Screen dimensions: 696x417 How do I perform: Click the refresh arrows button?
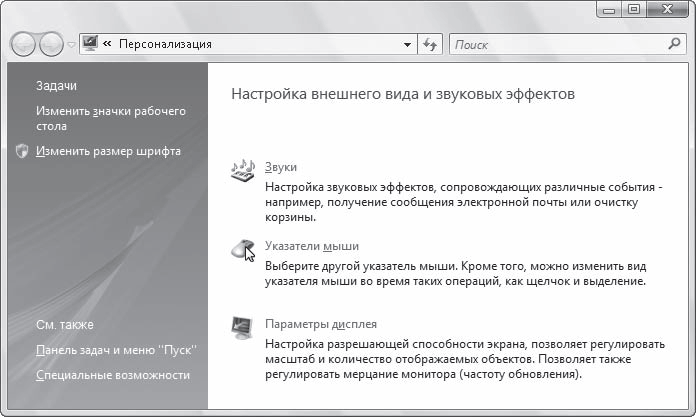click(430, 44)
